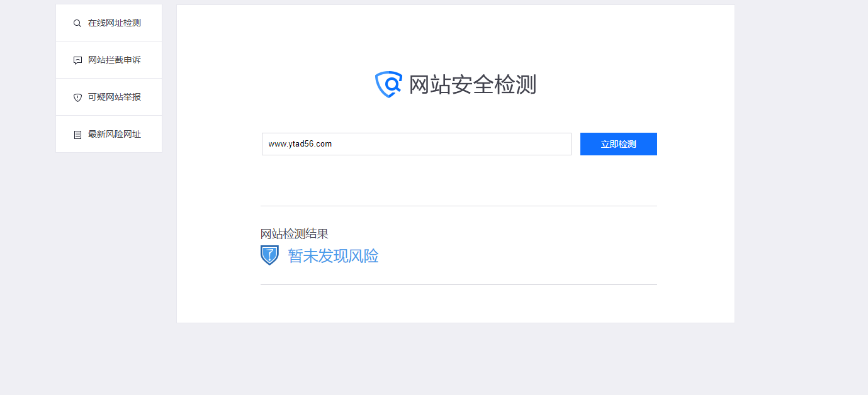Focus the website URL input field
The image size is (868, 395).
click(417, 144)
